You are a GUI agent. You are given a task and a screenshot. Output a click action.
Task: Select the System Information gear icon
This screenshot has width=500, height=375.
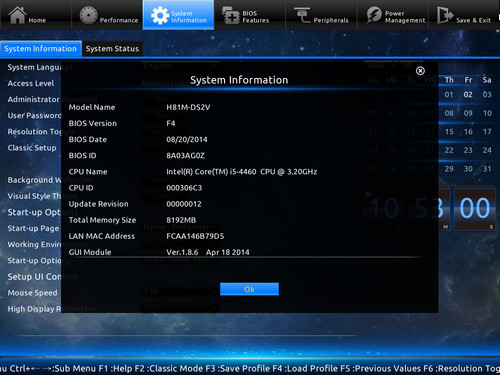[160, 16]
